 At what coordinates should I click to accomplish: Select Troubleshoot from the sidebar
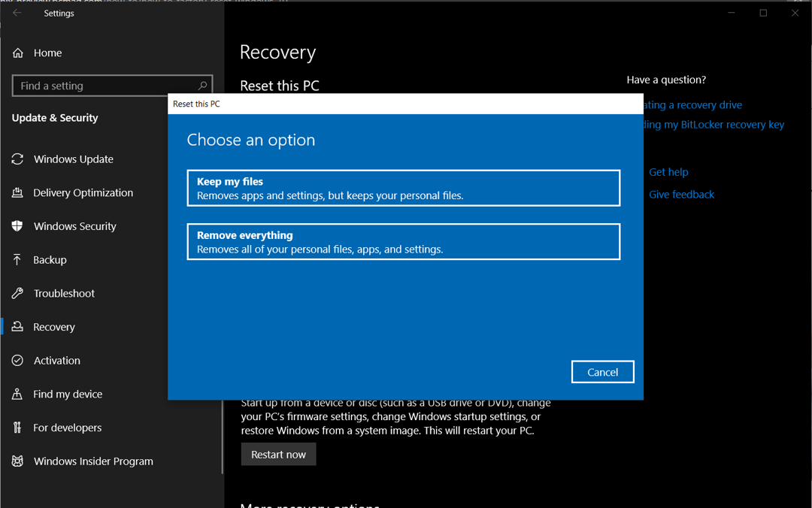pyautogui.click(x=61, y=293)
